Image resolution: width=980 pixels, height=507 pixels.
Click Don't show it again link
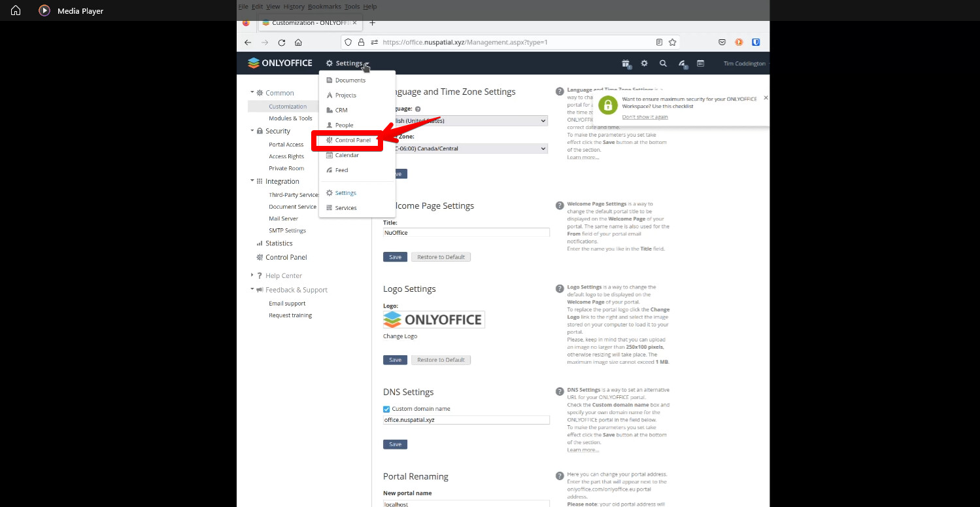click(x=645, y=117)
